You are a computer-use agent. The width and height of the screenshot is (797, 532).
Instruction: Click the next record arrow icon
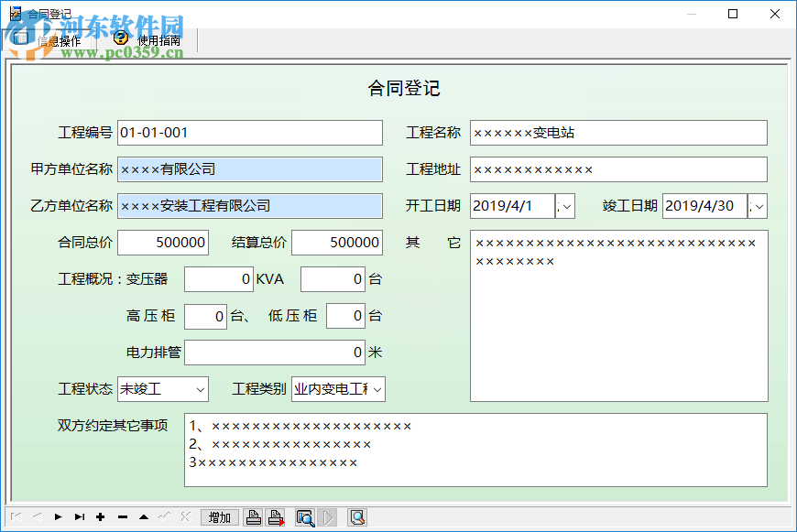click(58, 517)
